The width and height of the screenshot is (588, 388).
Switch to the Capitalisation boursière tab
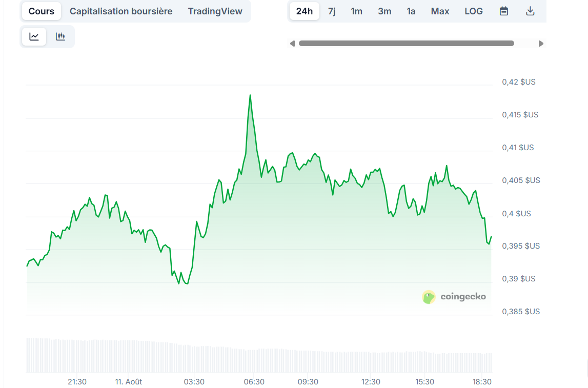[120, 11]
